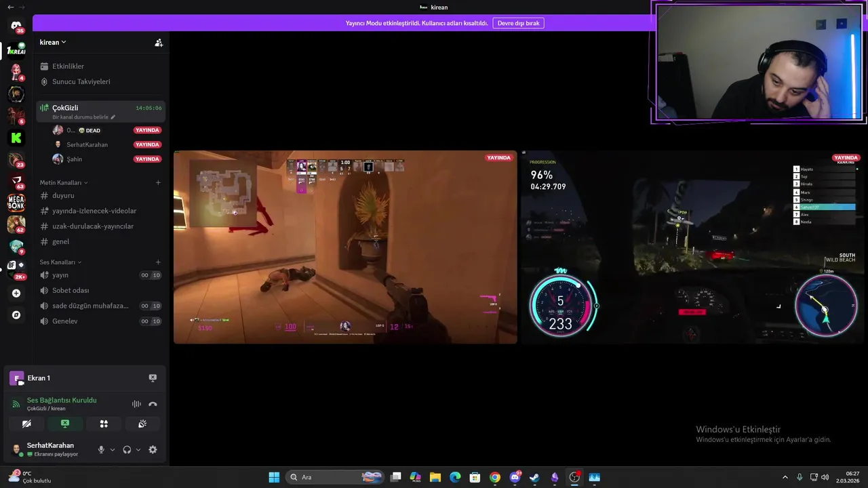Toggle headphone deafen
This screenshot has height=488, width=868.
pos(127,449)
